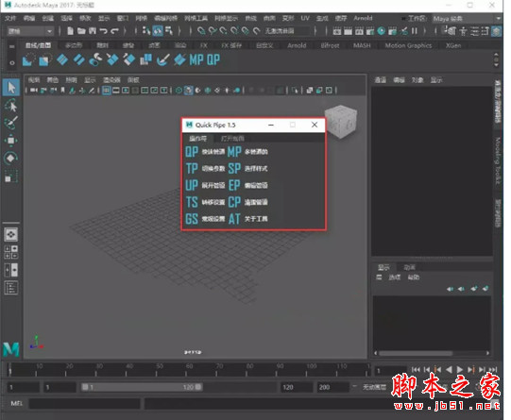Open the UV menu
Image resolution: width=511 pixels, height=420 pixels.
[305, 18]
